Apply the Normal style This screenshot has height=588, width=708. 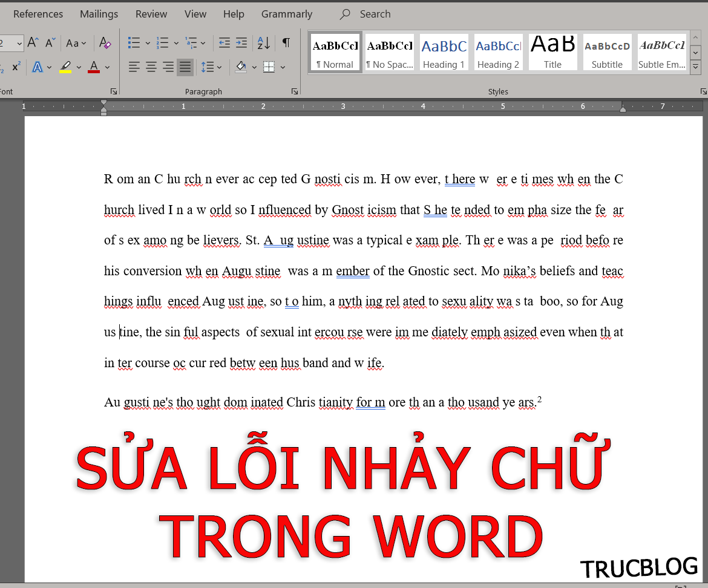click(x=335, y=52)
